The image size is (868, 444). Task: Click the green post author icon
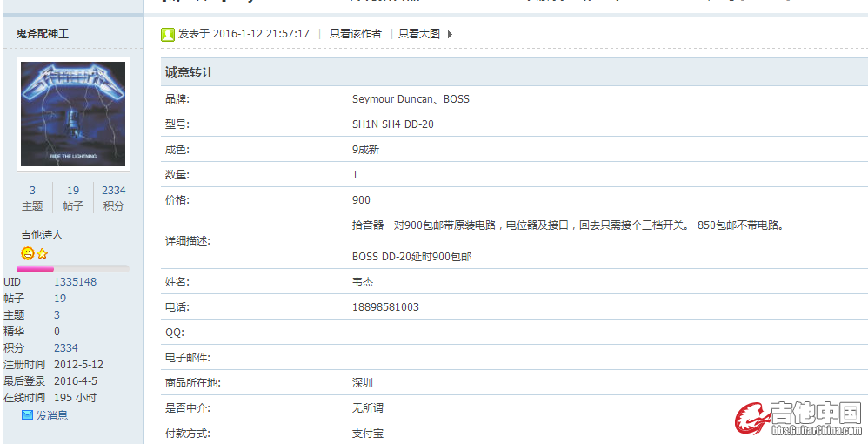coord(168,34)
